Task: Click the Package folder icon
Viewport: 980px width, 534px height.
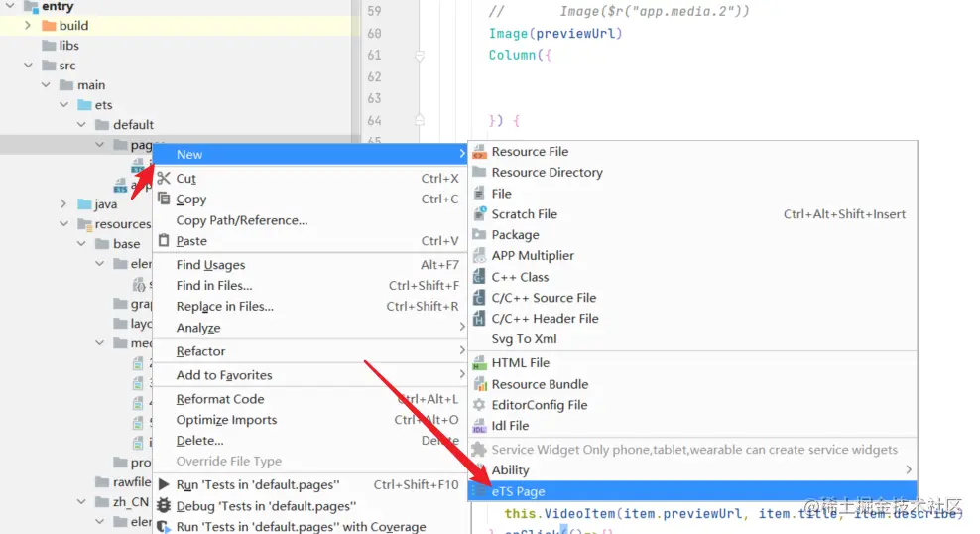Action: pyautogui.click(x=479, y=234)
